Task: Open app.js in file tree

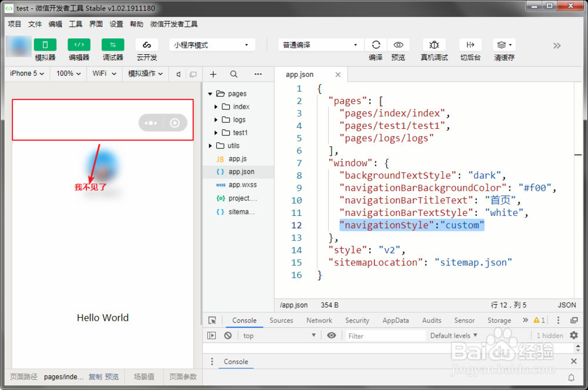Action: pyautogui.click(x=239, y=159)
